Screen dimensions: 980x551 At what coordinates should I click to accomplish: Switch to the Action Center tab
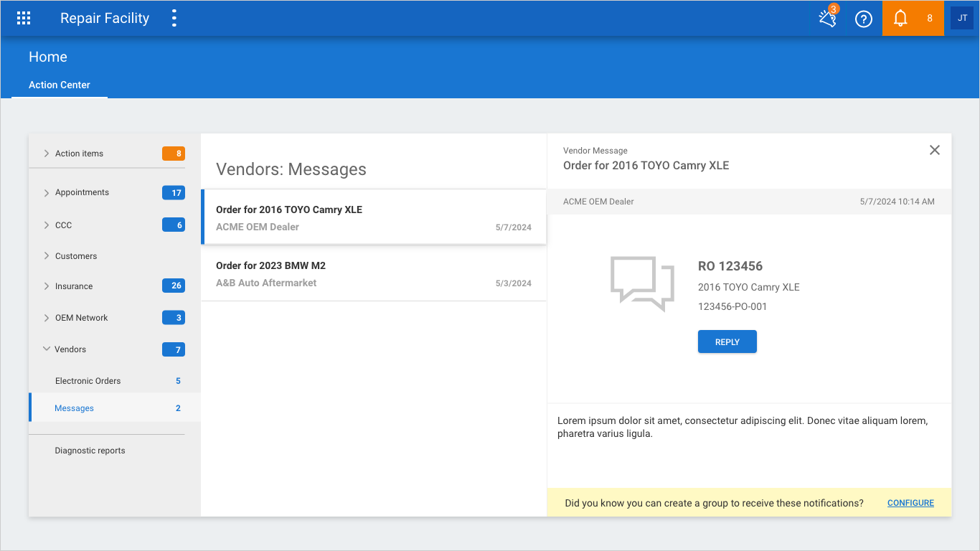[x=60, y=85]
